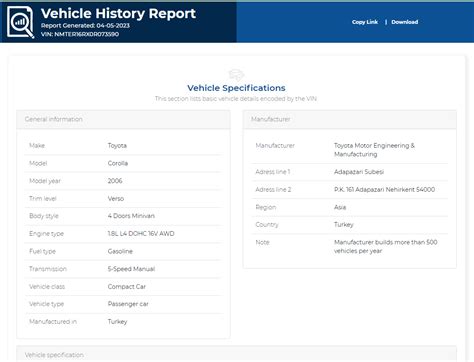Select the Country value Turkey
The height and width of the screenshot is (362, 474).
[344, 225]
